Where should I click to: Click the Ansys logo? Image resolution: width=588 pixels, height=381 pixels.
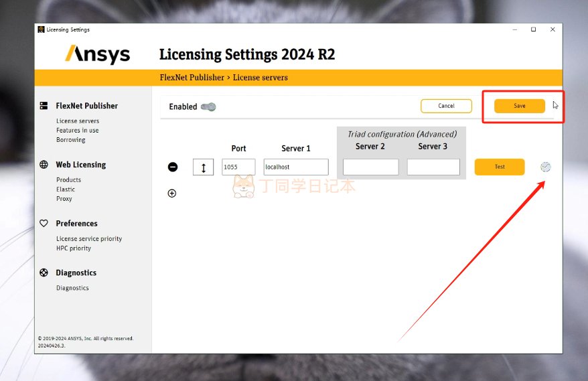click(98, 54)
